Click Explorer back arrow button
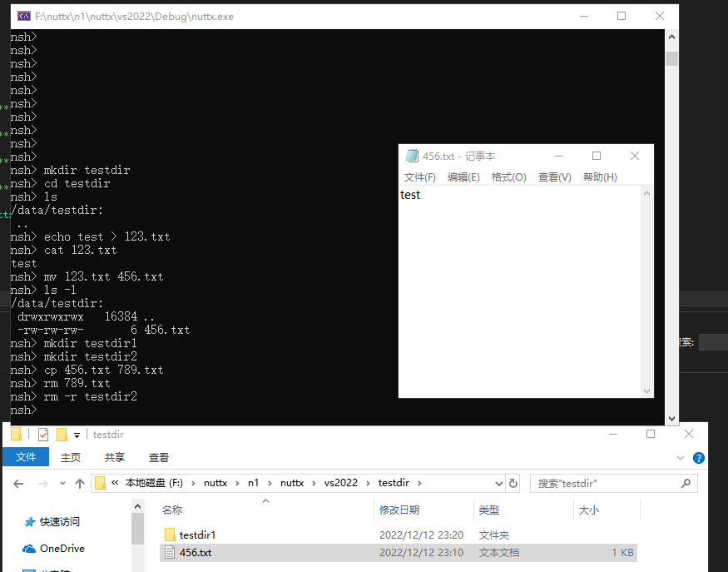The width and height of the screenshot is (728, 572). coord(18,484)
